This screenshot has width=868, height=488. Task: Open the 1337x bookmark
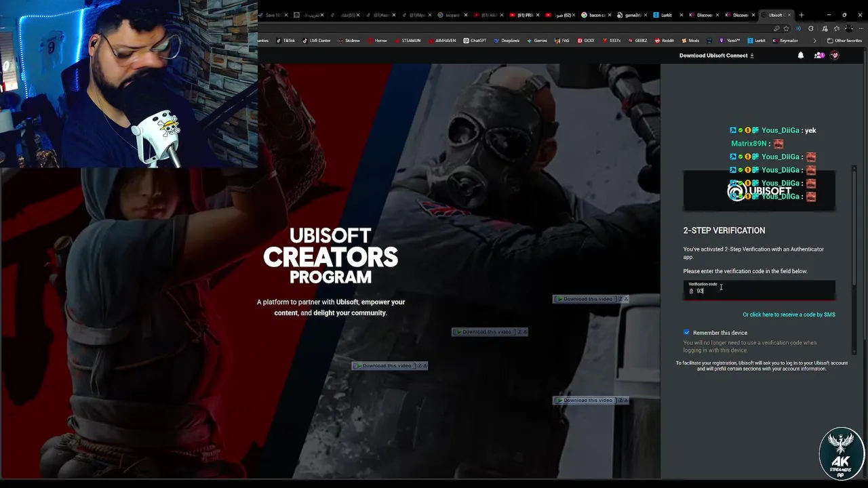(x=611, y=41)
